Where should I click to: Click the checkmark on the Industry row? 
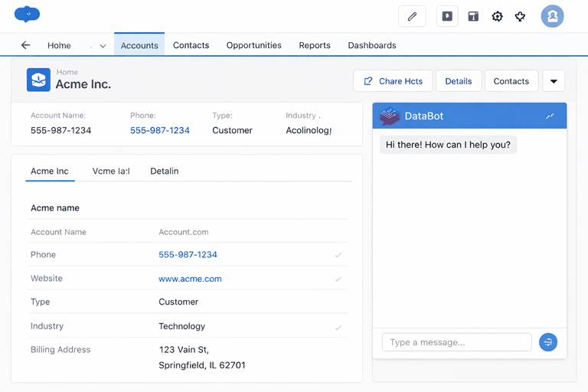pyautogui.click(x=338, y=328)
